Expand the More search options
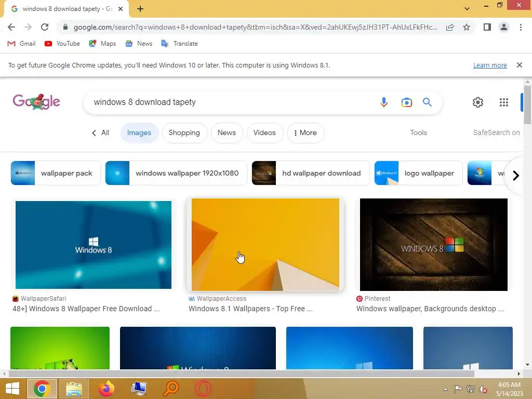Viewport: 532px width, 399px height. [305, 132]
